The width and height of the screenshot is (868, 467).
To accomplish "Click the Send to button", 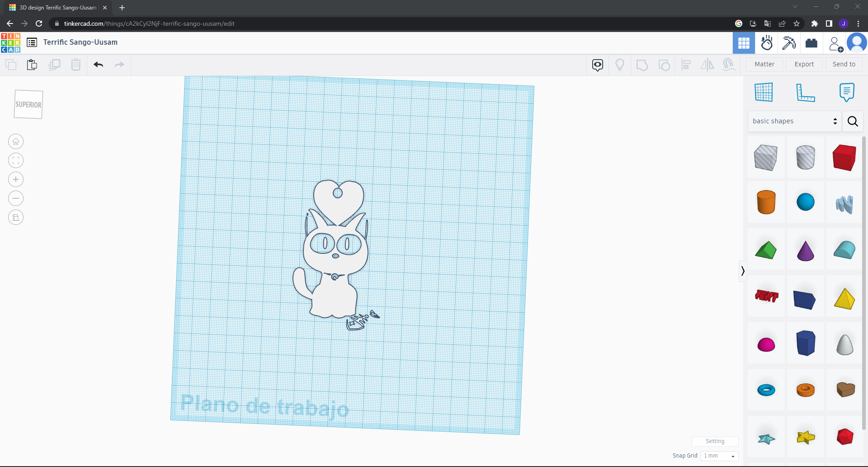I will coord(844,64).
